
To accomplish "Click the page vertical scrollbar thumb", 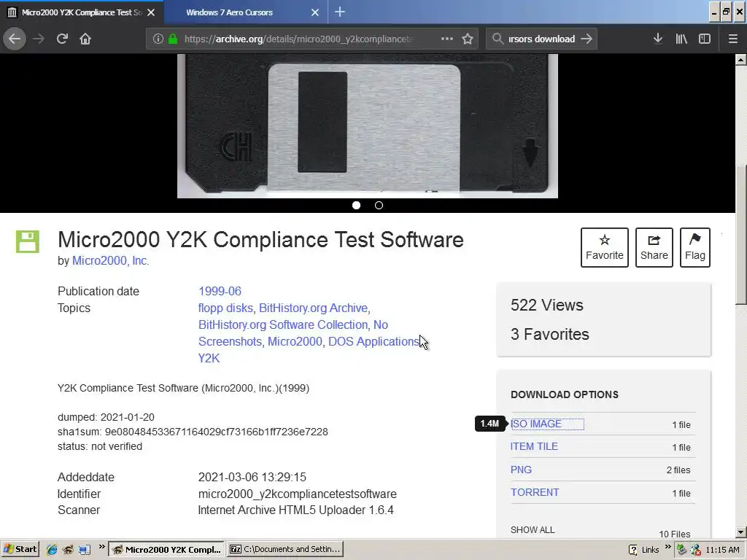I will [x=740, y=233].
